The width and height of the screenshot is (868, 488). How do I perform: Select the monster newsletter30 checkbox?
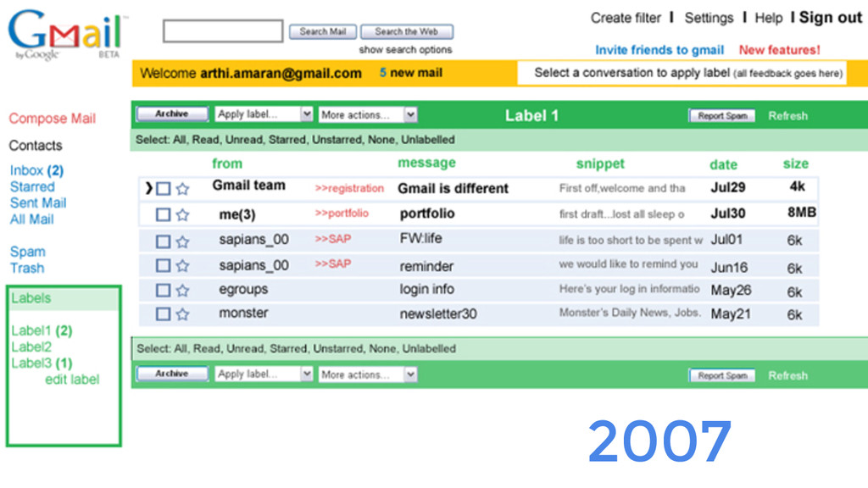[x=164, y=315]
